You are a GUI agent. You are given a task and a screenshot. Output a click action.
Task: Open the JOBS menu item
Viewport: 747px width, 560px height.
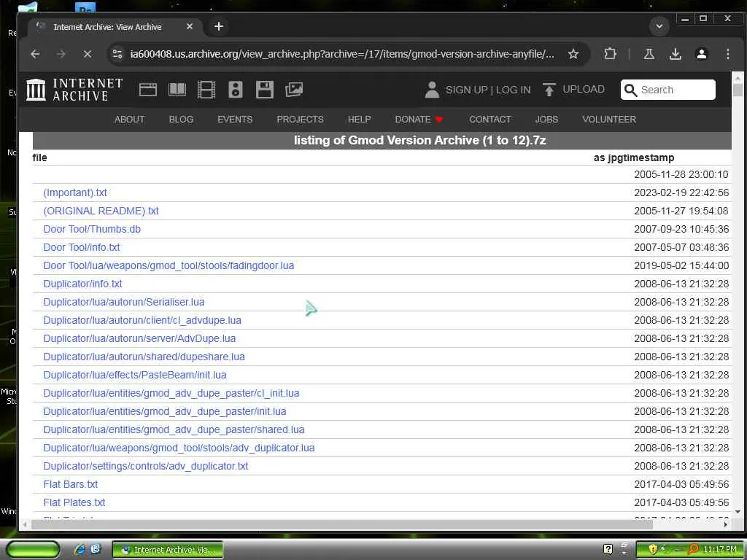click(x=546, y=120)
